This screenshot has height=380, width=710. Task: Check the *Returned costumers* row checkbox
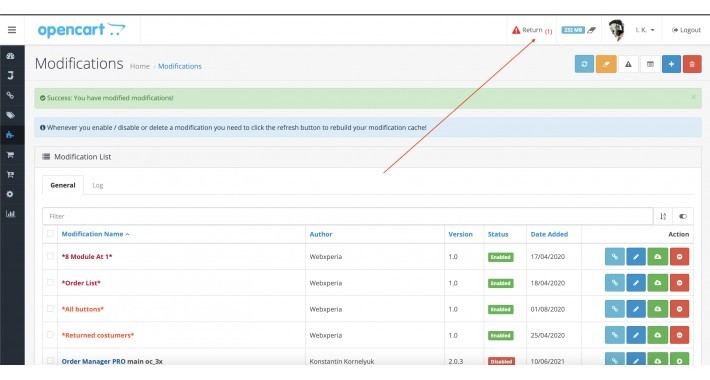point(50,335)
